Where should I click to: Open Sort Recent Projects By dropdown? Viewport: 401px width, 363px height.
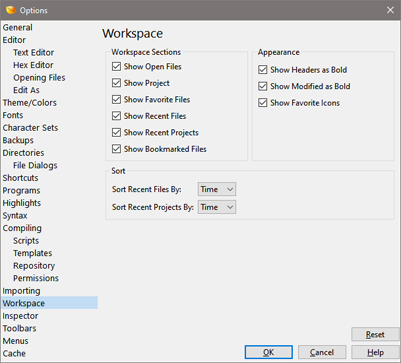tap(217, 207)
